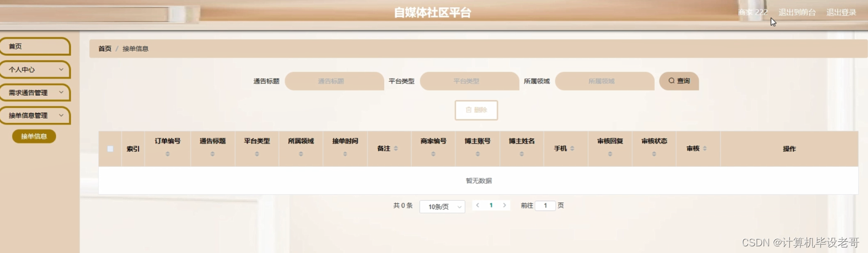Select 接单信息 submenu item
The width and height of the screenshot is (868, 253).
click(x=34, y=136)
